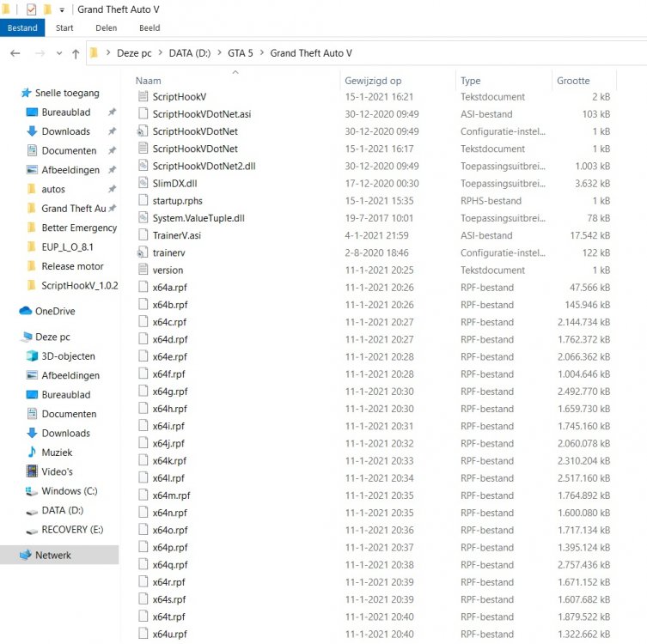The width and height of the screenshot is (647, 644).
Task: Click the pinned Afbeeldingen icon under Snelle toegang
Action: tap(32, 170)
